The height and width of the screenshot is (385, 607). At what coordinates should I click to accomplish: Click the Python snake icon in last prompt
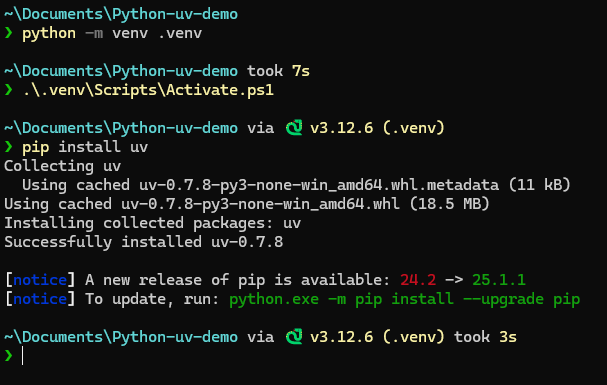coord(294,337)
